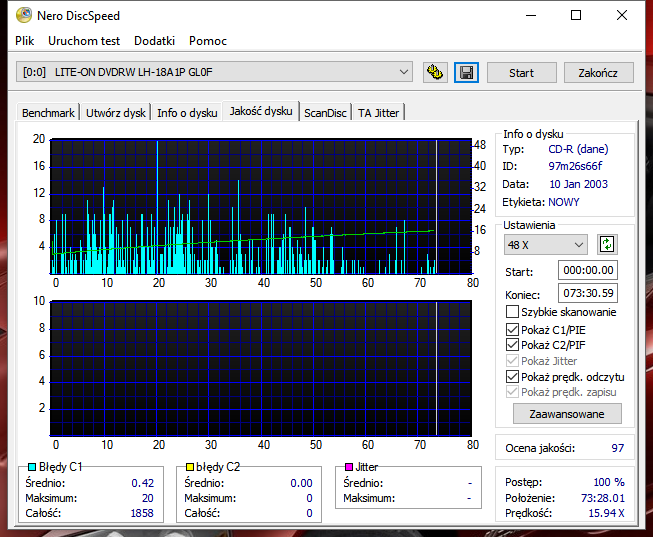Screen dimensions: 653x537
Task: Click the greyed Pokaż Jitter checkbox
Action: [512, 360]
